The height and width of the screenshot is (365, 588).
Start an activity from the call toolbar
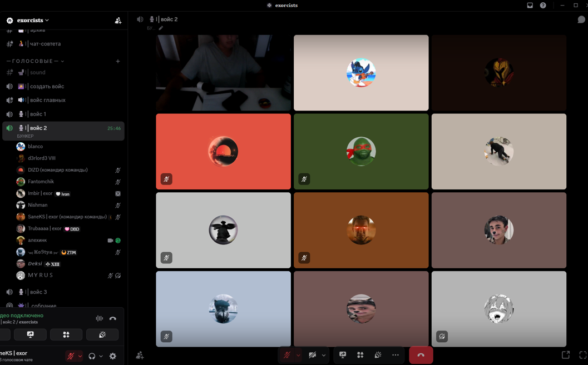tap(360, 355)
